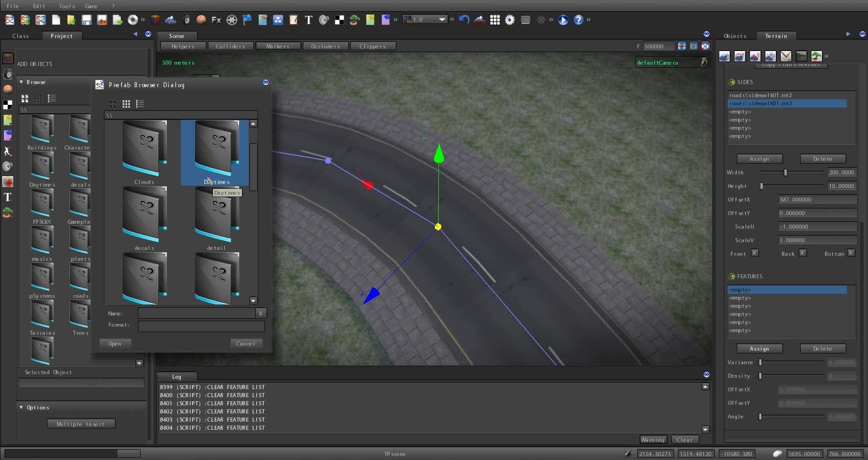Toggle Occluders visibility in Scene
The image size is (868, 460).
click(x=325, y=46)
